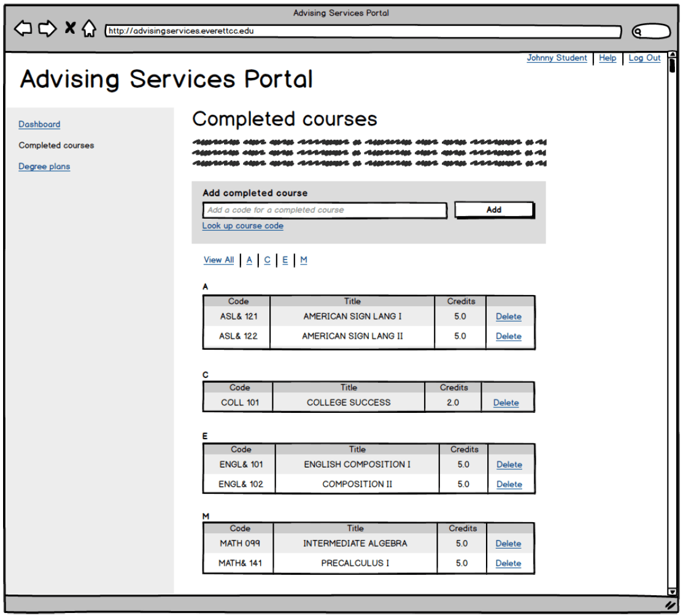Image resolution: width=683 pixels, height=616 pixels.
Task: Click the completed course code input field
Action: coord(325,210)
